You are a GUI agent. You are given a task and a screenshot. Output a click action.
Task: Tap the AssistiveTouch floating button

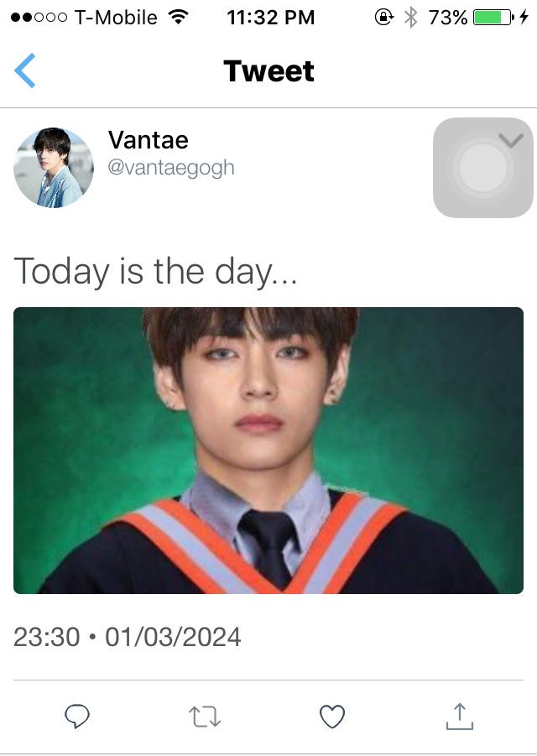[x=483, y=168]
